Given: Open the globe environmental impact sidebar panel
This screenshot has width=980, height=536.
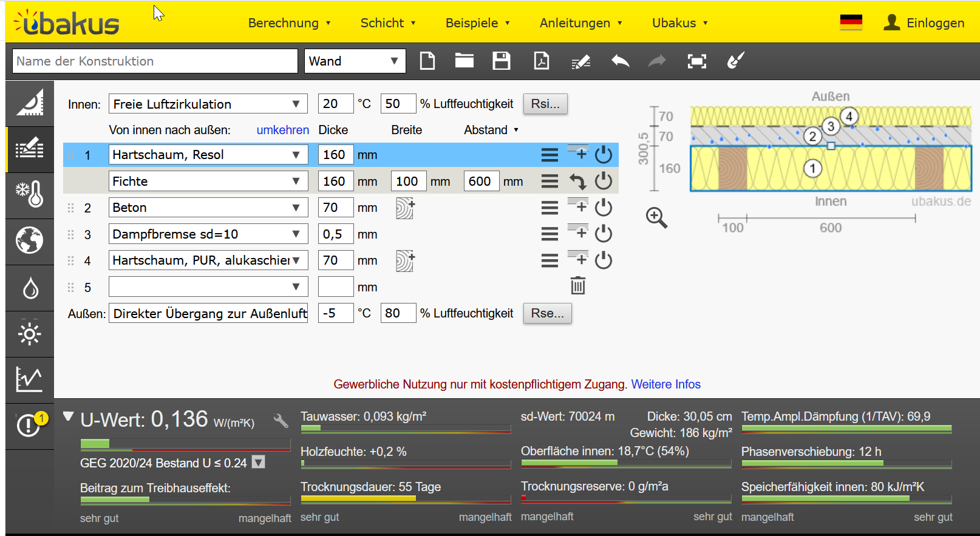Looking at the screenshot, I should [x=30, y=240].
